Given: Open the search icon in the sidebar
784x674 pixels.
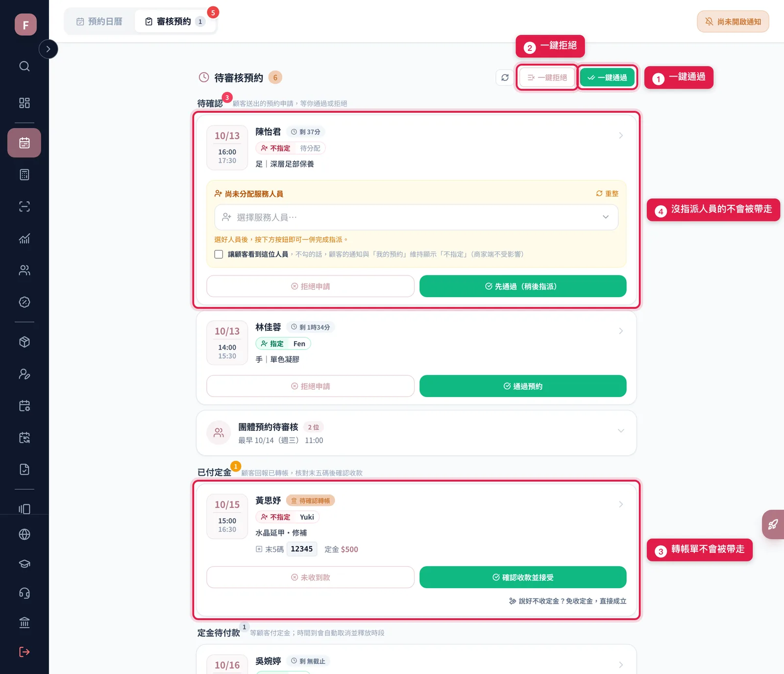Looking at the screenshot, I should point(24,66).
